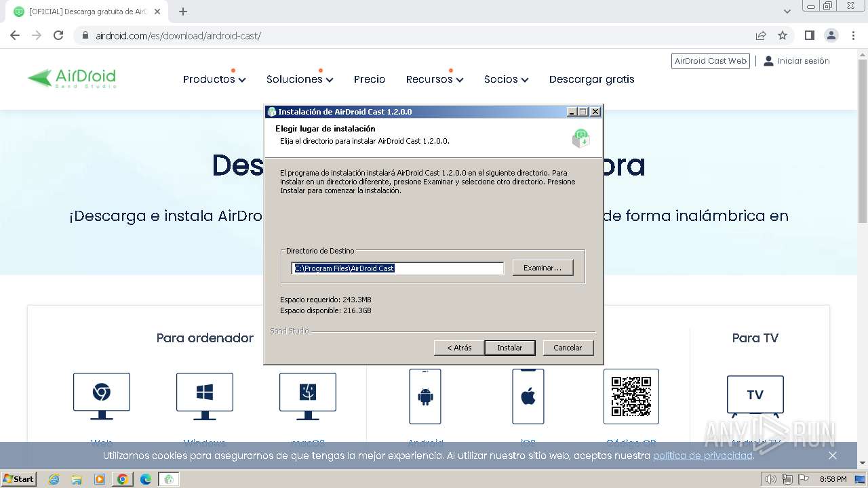Screen dimensions: 868x488
Task: Click the destination directory path field
Action: [397, 268]
